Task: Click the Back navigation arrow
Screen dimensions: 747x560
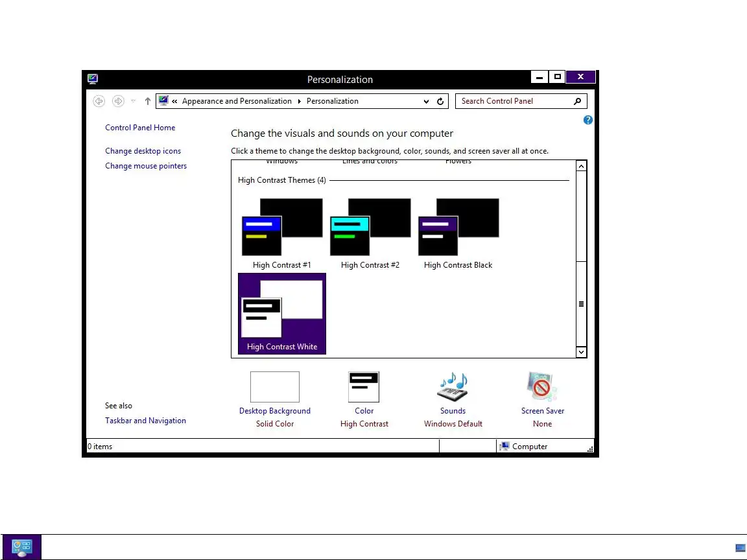Action: 99,101
